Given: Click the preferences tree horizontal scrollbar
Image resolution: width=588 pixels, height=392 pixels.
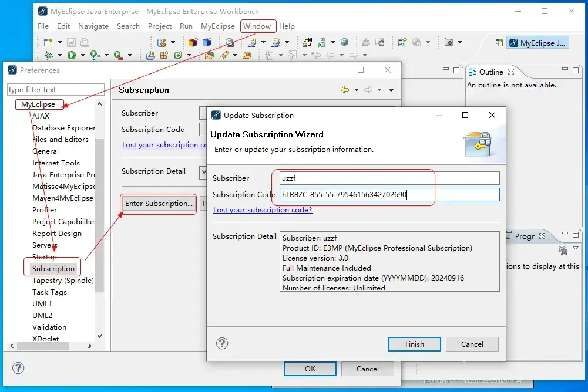Looking at the screenshot, I should [x=51, y=346].
